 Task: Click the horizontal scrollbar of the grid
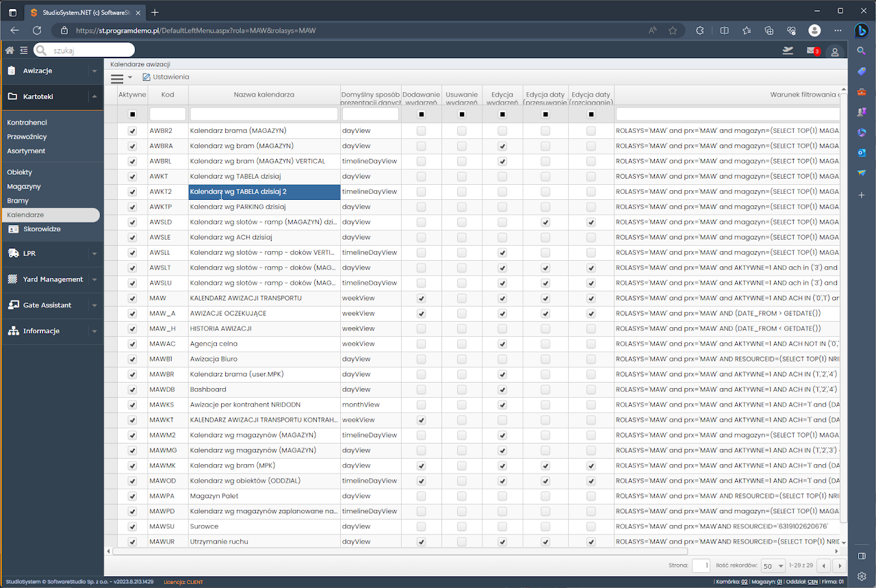tap(400, 551)
